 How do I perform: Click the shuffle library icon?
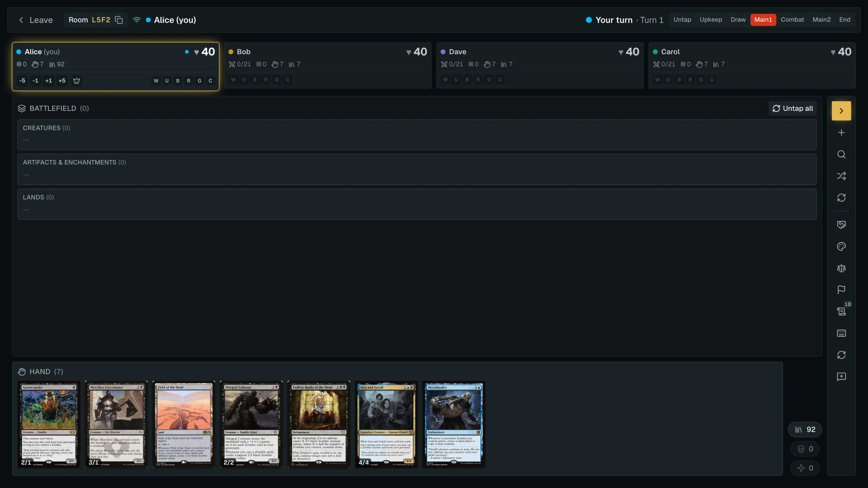click(841, 176)
